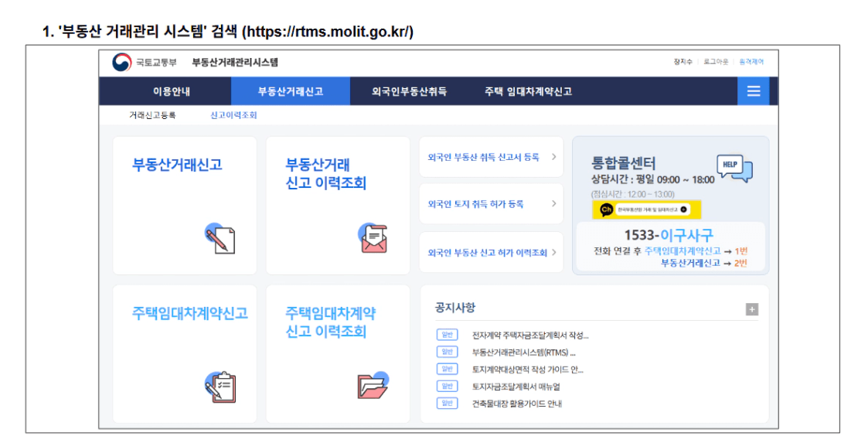This screenshot has height=436, width=868.
Task: Click the 원격제어 link
Action: [751, 62]
